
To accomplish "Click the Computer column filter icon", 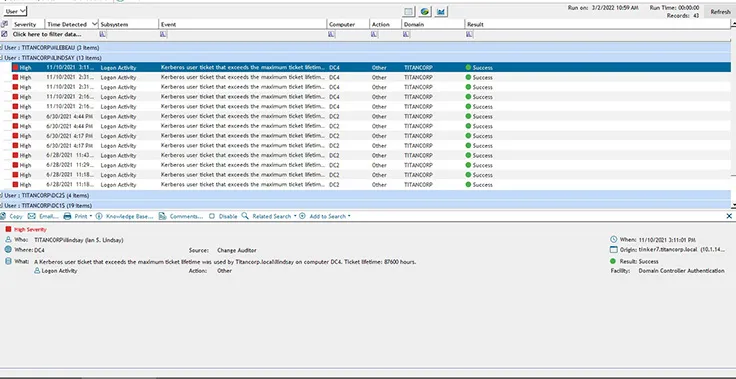I will (x=331, y=34).
